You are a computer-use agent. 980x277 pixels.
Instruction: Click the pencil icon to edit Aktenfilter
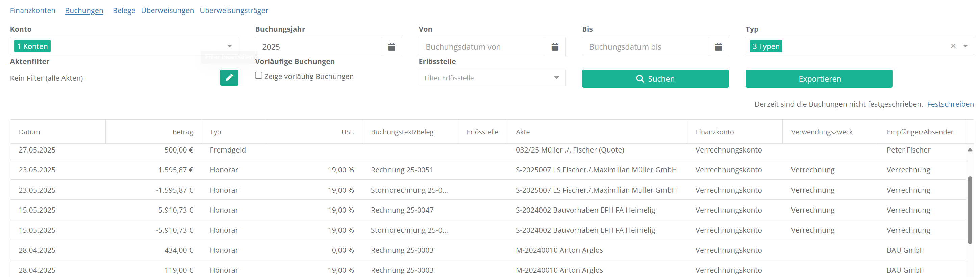[229, 78]
